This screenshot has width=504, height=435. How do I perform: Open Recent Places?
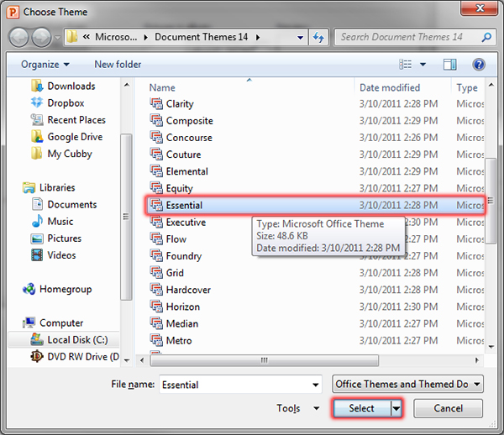click(x=68, y=120)
